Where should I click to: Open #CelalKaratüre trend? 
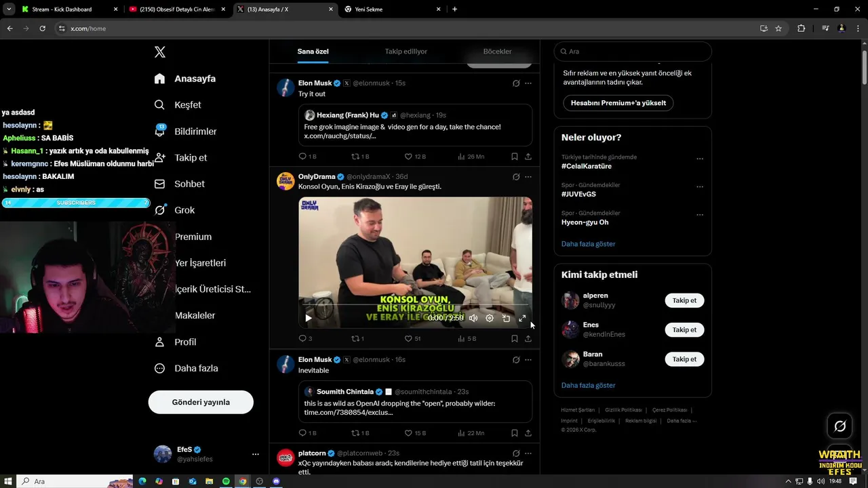click(587, 166)
